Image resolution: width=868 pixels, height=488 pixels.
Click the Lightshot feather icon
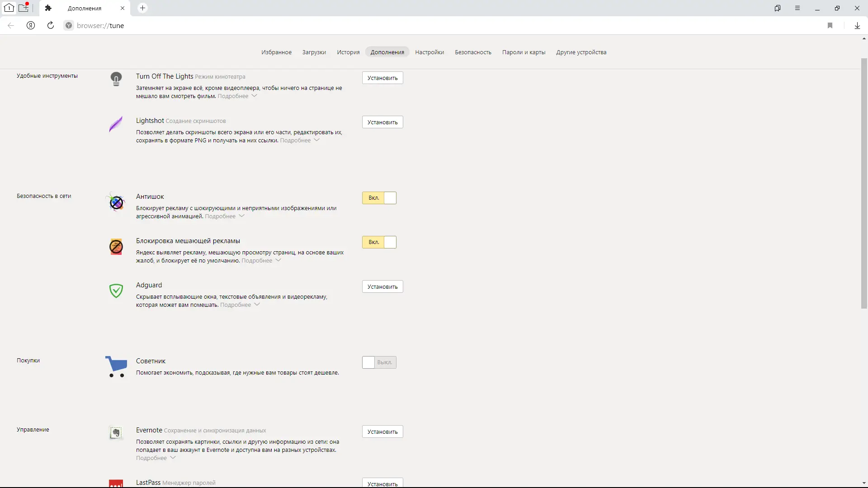tap(116, 124)
